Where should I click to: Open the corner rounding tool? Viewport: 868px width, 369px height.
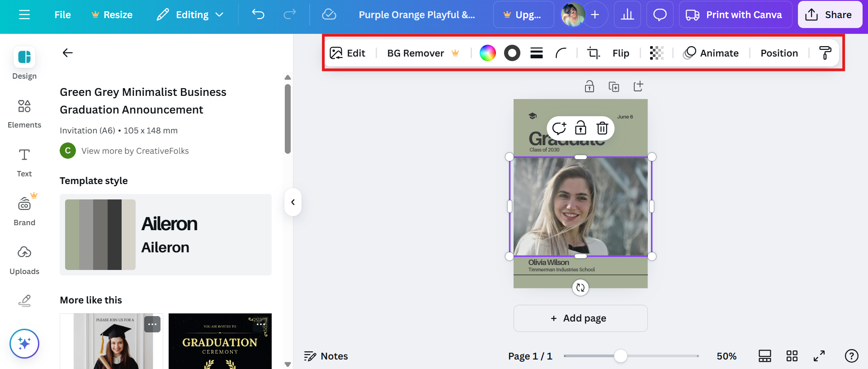[x=561, y=53]
